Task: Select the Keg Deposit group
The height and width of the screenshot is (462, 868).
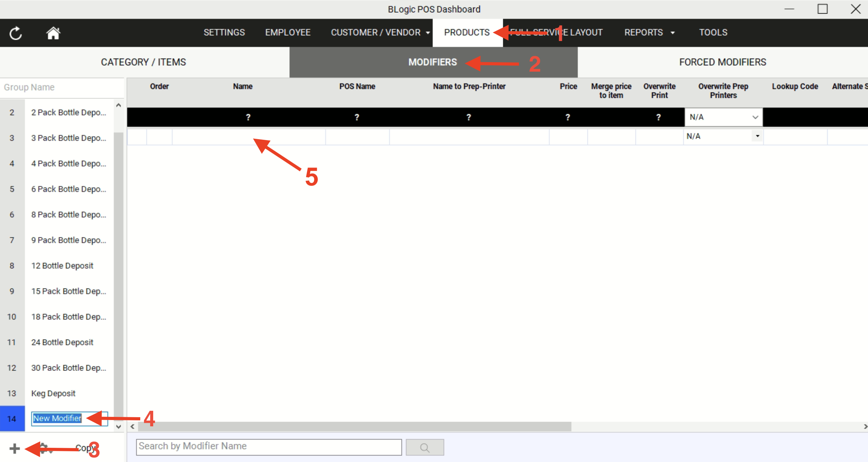Action: [x=53, y=393]
